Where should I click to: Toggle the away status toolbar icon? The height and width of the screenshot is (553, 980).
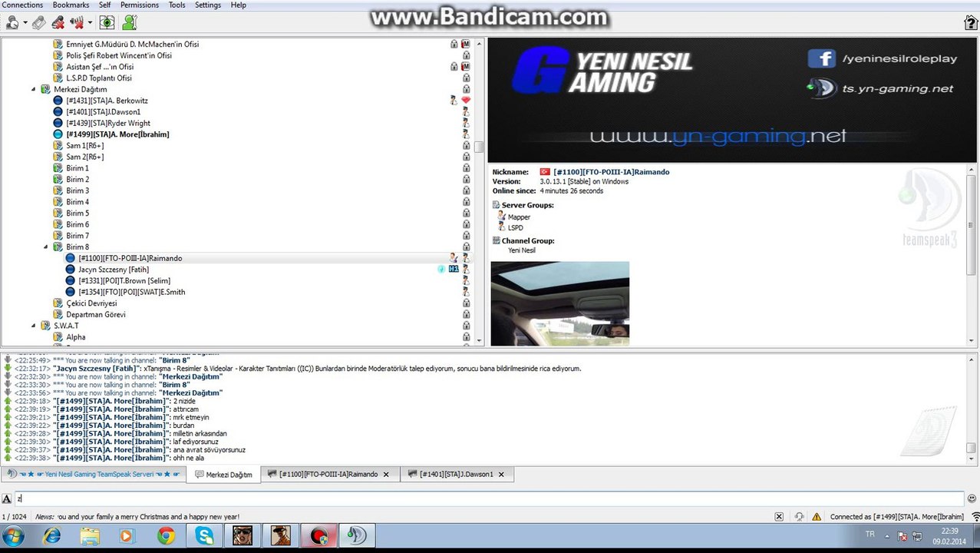coord(12,22)
